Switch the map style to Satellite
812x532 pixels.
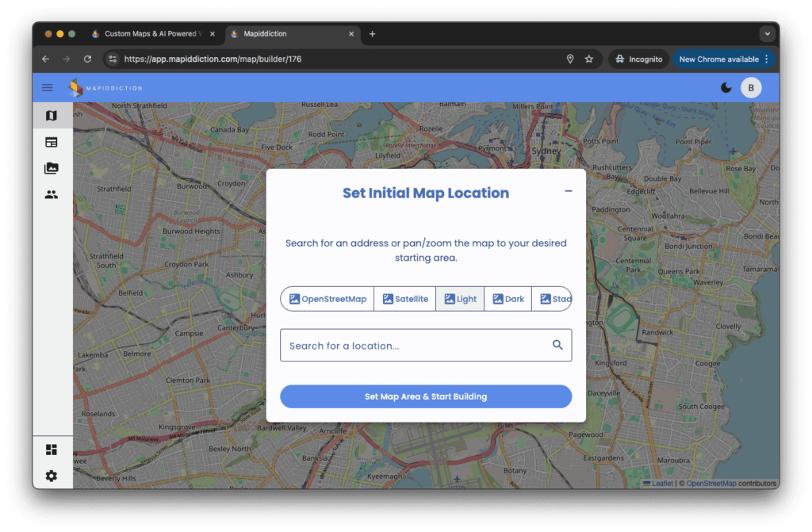coord(404,299)
